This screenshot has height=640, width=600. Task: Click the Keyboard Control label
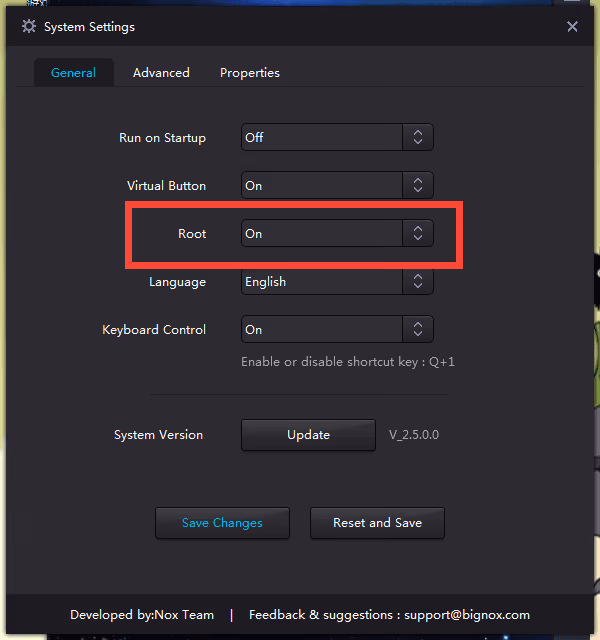tap(154, 330)
